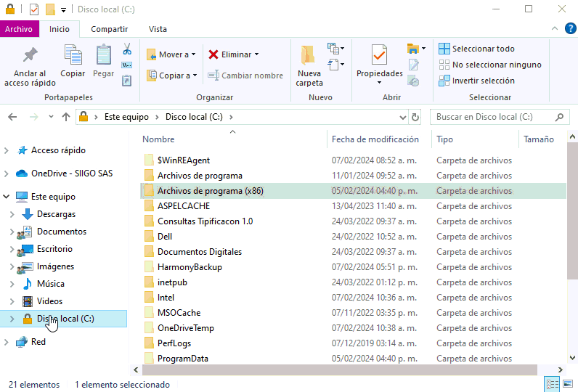The image size is (578, 392).
Task: Click new folder icon in quick access toolbar
Action: (x=51, y=9)
